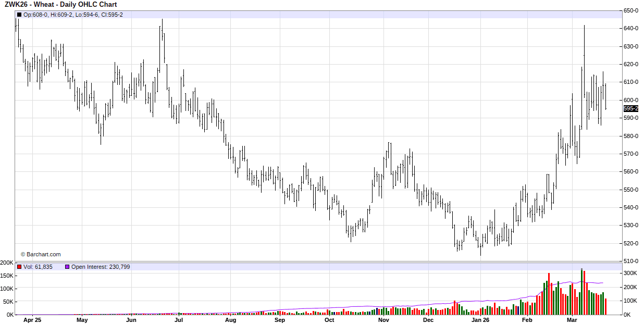The height and width of the screenshot is (336, 644).
Task: Select the Vol: 61,835 legend label
Action: [38, 267]
